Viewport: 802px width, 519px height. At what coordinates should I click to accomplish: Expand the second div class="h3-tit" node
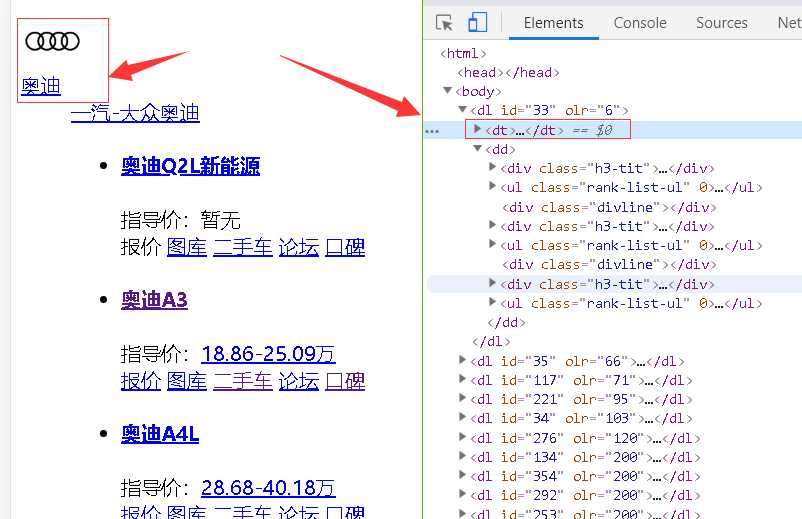point(492,224)
